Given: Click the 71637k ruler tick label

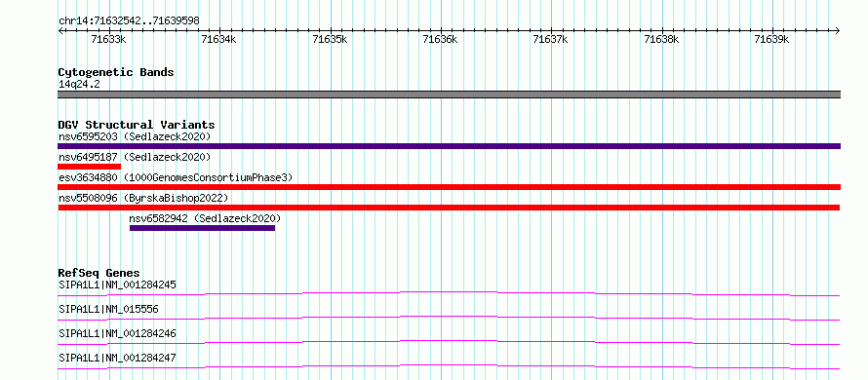Looking at the screenshot, I should (551, 39).
